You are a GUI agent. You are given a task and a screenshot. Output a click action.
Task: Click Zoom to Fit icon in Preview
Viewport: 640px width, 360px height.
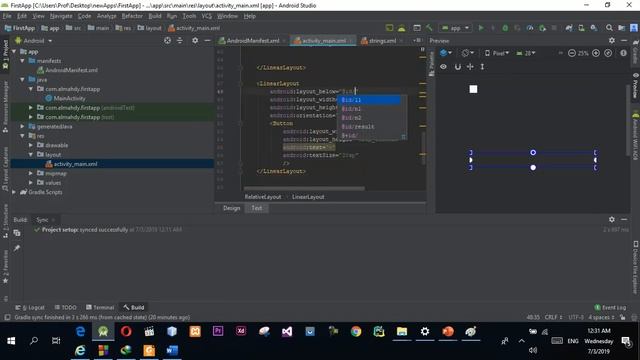point(608,53)
